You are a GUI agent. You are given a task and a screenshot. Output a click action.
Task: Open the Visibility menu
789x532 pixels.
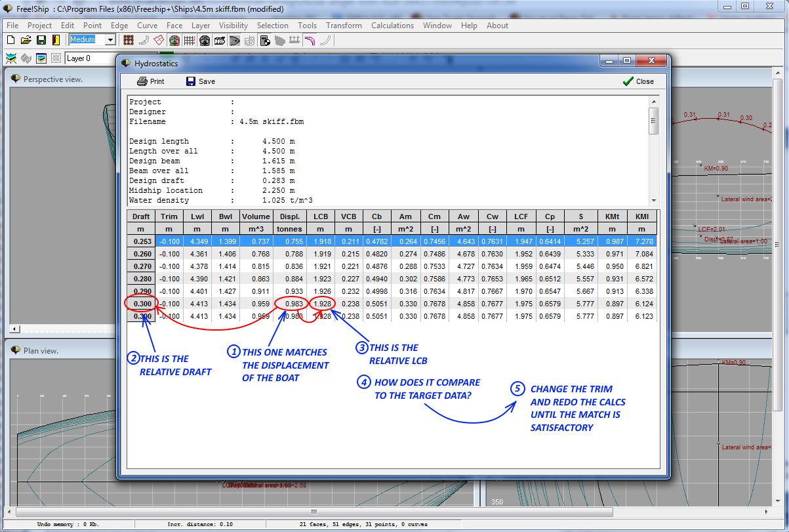[233, 26]
